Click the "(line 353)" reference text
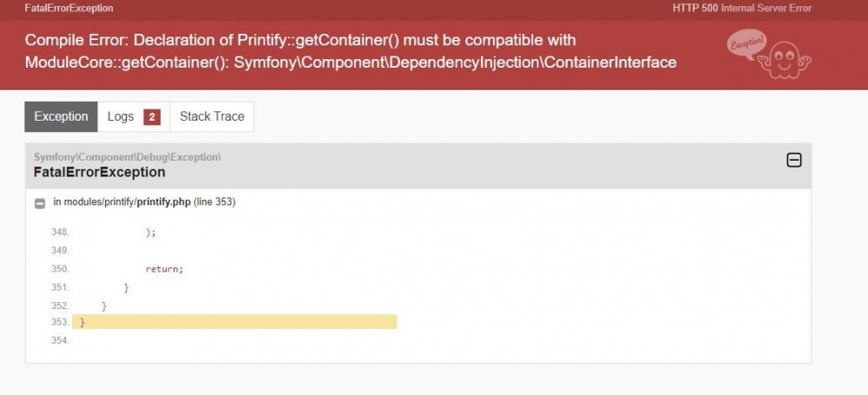 (x=214, y=202)
